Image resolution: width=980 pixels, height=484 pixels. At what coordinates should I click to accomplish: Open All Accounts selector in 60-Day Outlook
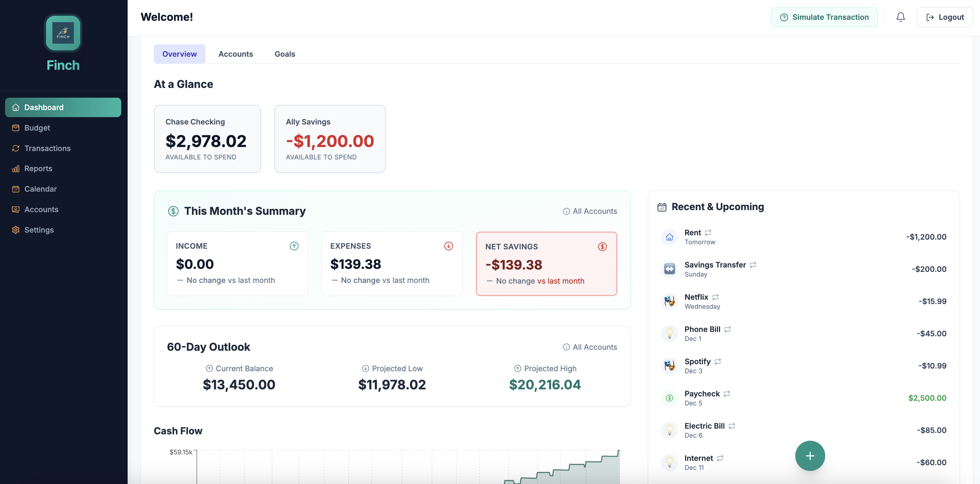pos(590,347)
